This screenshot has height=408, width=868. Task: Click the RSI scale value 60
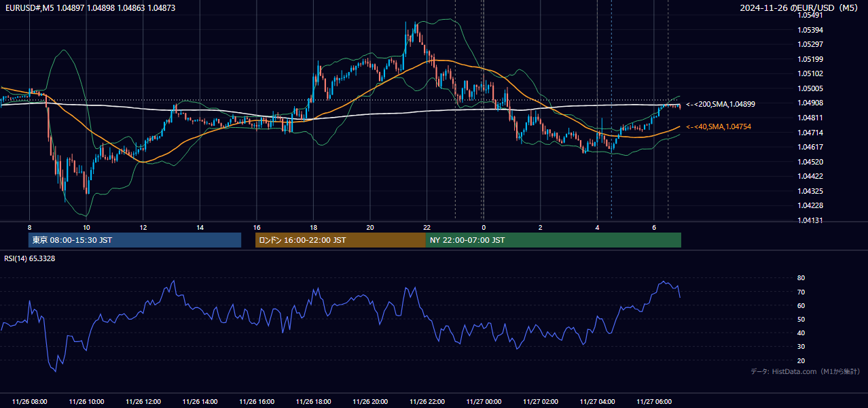point(801,305)
